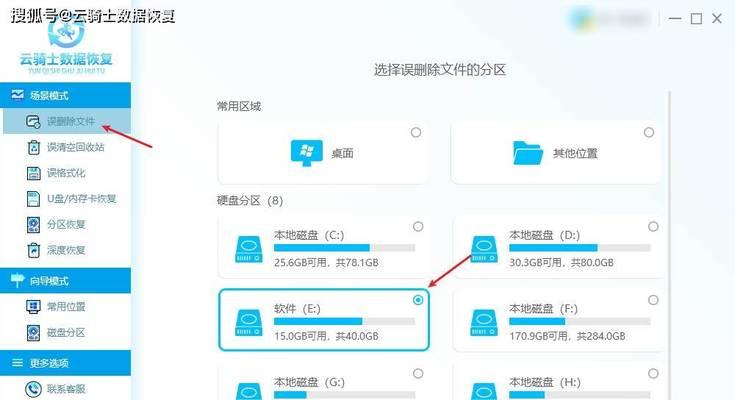The width and height of the screenshot is (735, 400).
Task: Select the 其他位置 radio button
Action: click(649, 133)
